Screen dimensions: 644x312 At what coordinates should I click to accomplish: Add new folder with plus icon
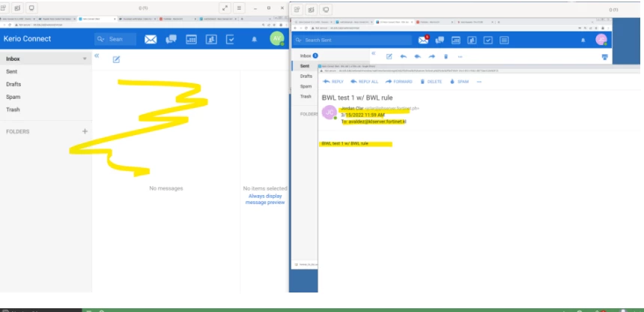coord(85,132)
